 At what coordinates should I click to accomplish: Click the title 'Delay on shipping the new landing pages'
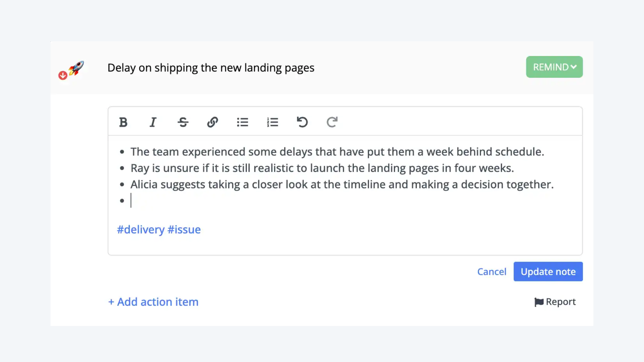[211, 68]
